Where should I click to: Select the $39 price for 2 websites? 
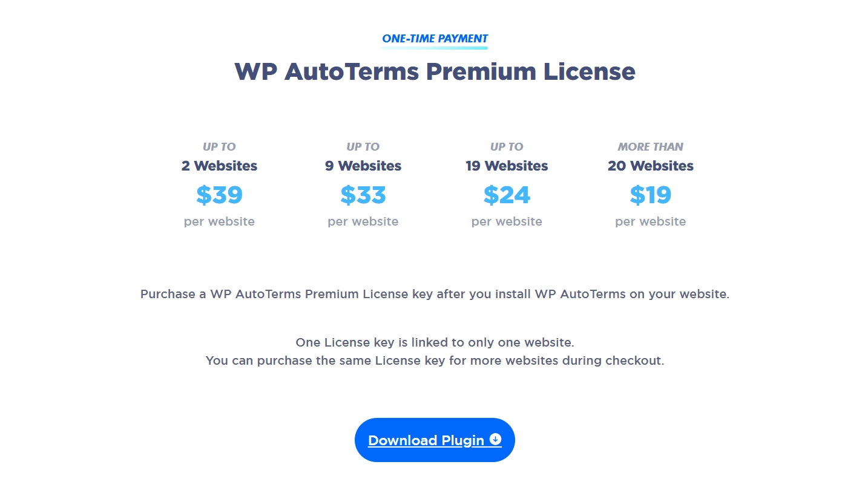[219, 195]
